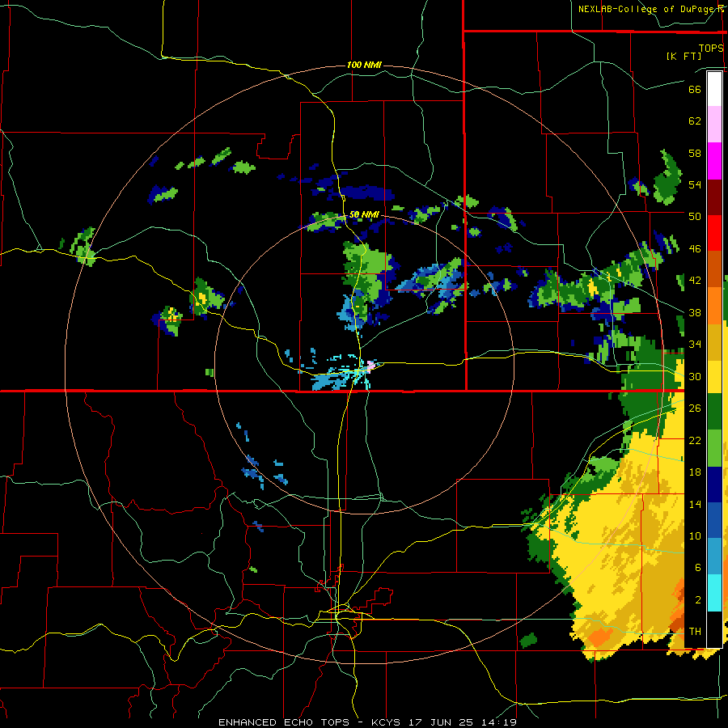
Task: Click the "22" legend scale value
Action: [x=695, y=440]
